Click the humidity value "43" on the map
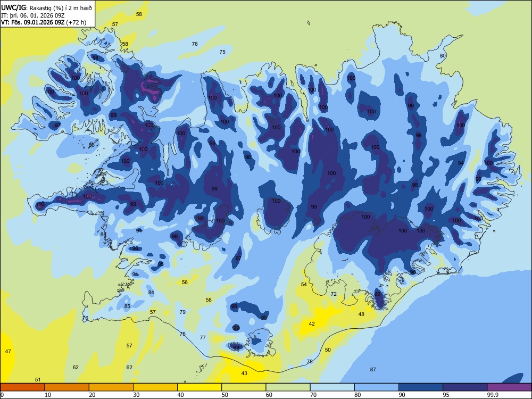 (x=244, y=373)
